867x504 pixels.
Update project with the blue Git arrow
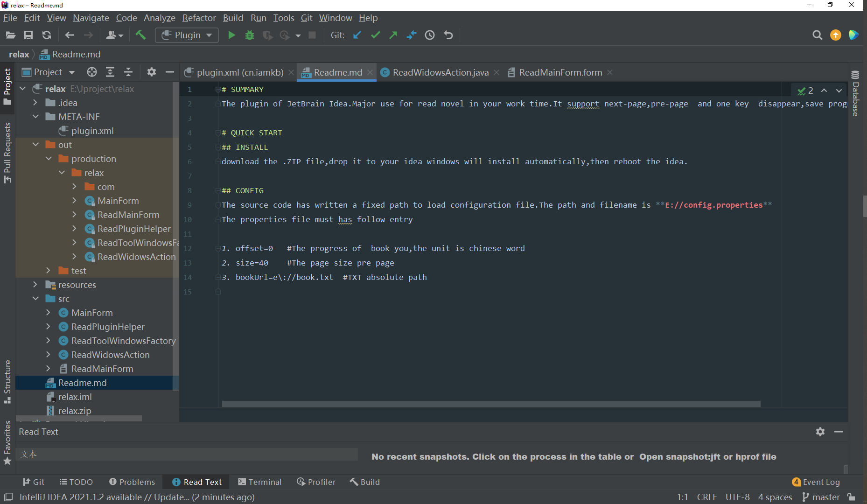357,35
